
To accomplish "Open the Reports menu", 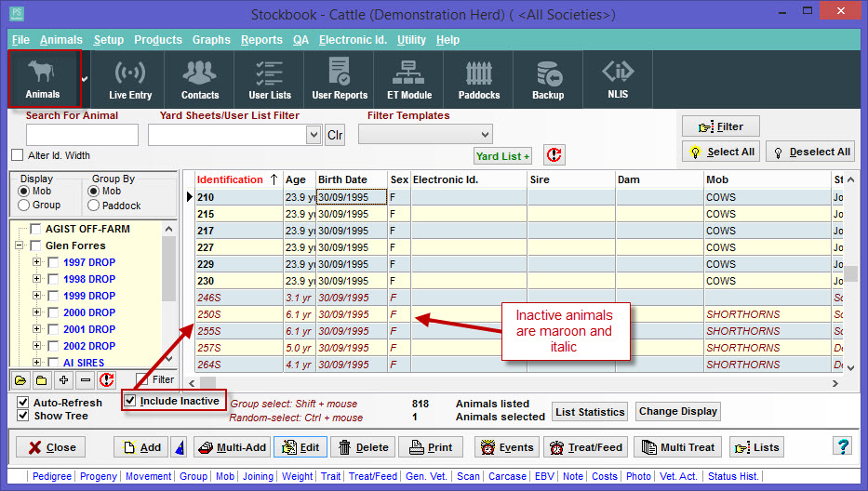I will pyautogui.click(x=261, y=40).
